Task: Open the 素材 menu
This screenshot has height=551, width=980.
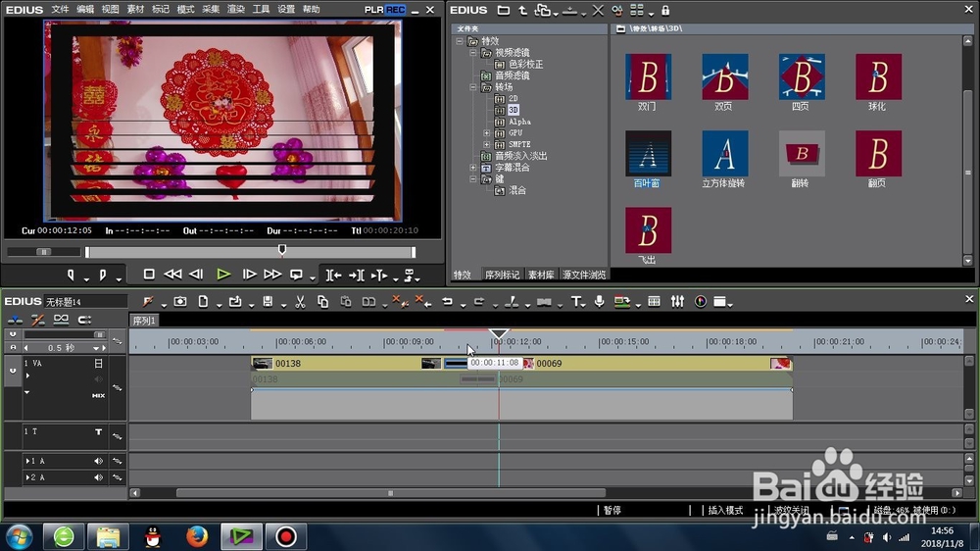Action: tap(135, 10)
